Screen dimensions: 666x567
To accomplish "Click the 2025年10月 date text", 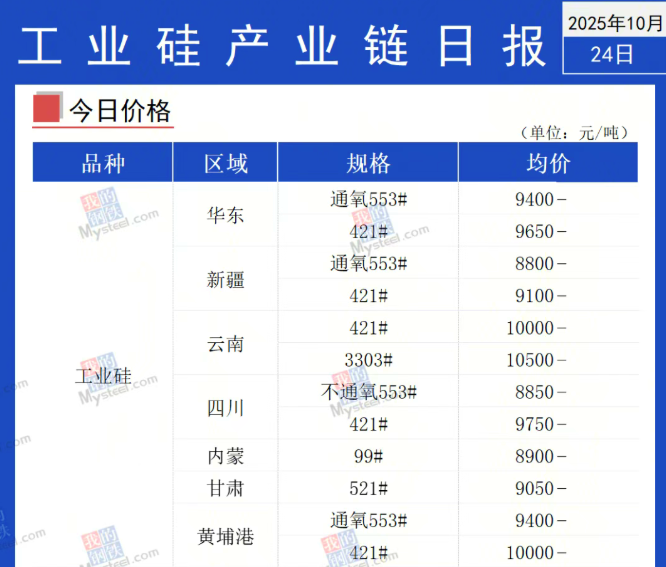I will [615, 23].
